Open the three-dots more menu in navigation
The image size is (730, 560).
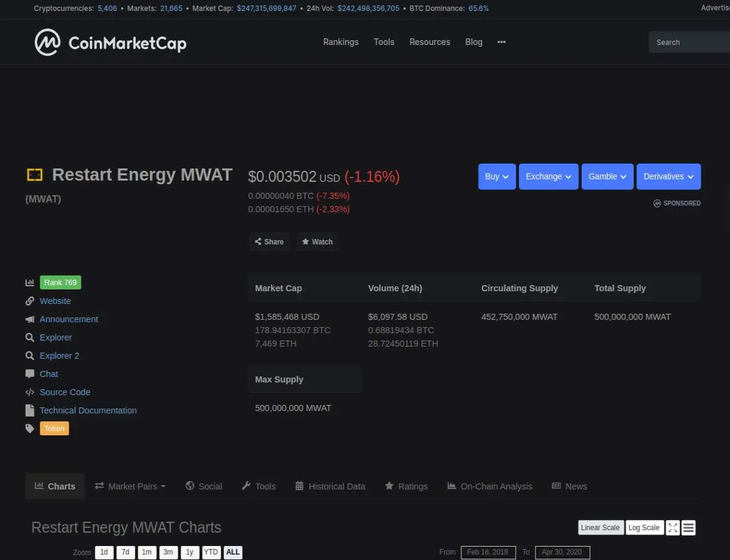click(x=501, y=42)
